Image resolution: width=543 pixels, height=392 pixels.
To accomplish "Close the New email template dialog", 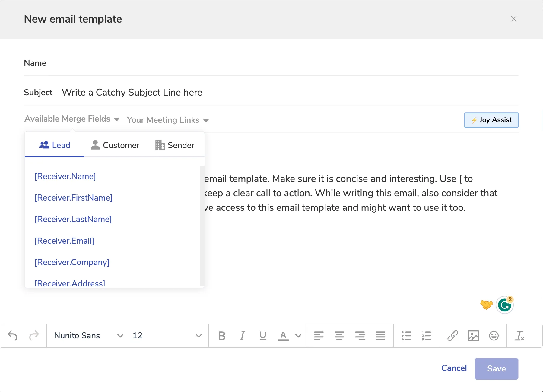I will 514,19.
